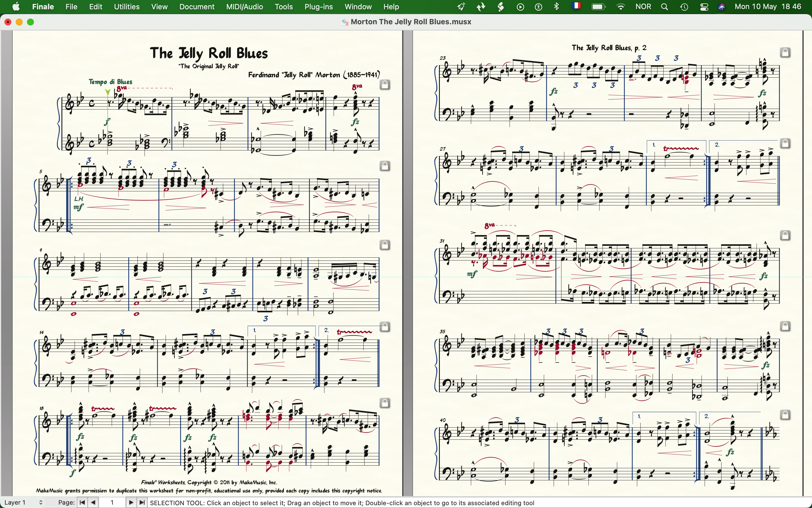Open the Tools menu
Image resolution: width=812 pixels, height=508 pixels.
(284, 7)
